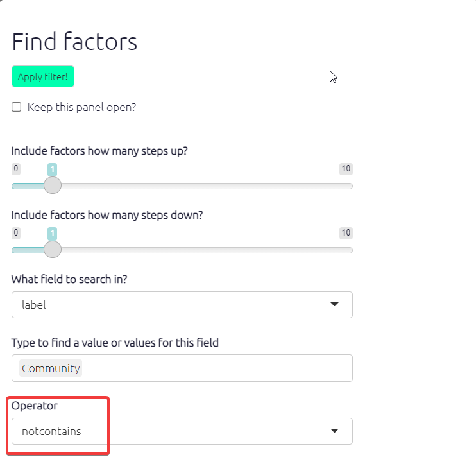This screenshot has height=464, width=476.
Task: Click the '0' min label of steps down slider
Action: (16, 232)
